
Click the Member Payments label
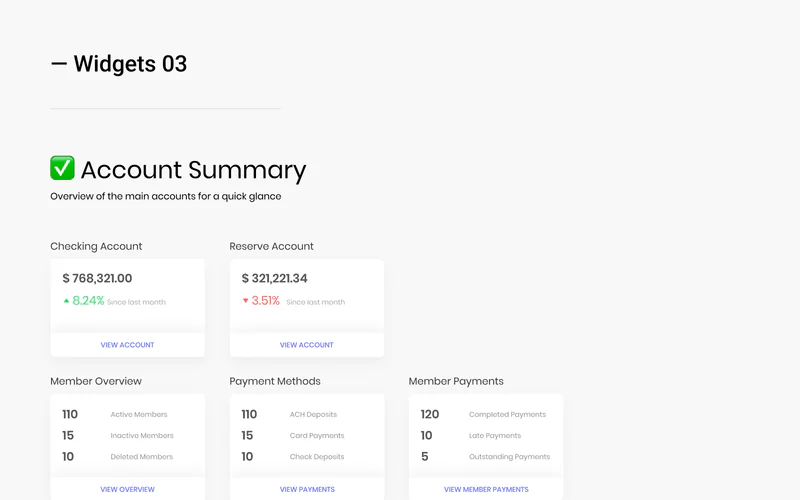tap(456, 381)
